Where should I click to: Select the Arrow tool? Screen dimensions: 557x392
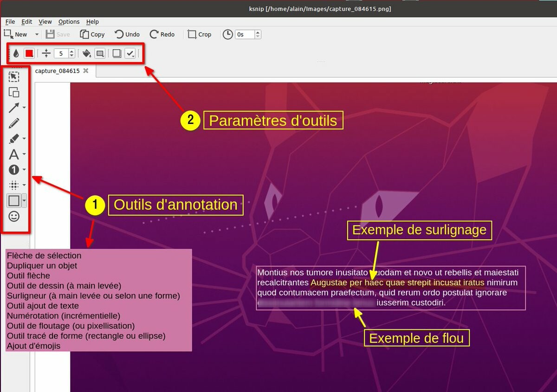pos(14,108)
